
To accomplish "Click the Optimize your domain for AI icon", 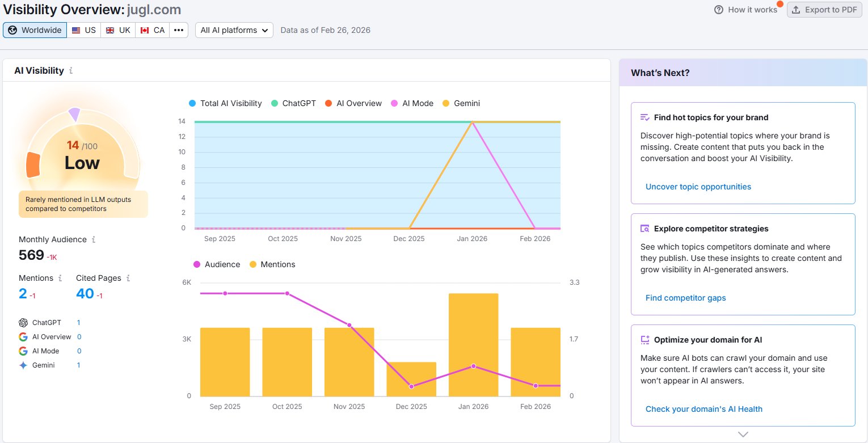I will pos(645,340).
